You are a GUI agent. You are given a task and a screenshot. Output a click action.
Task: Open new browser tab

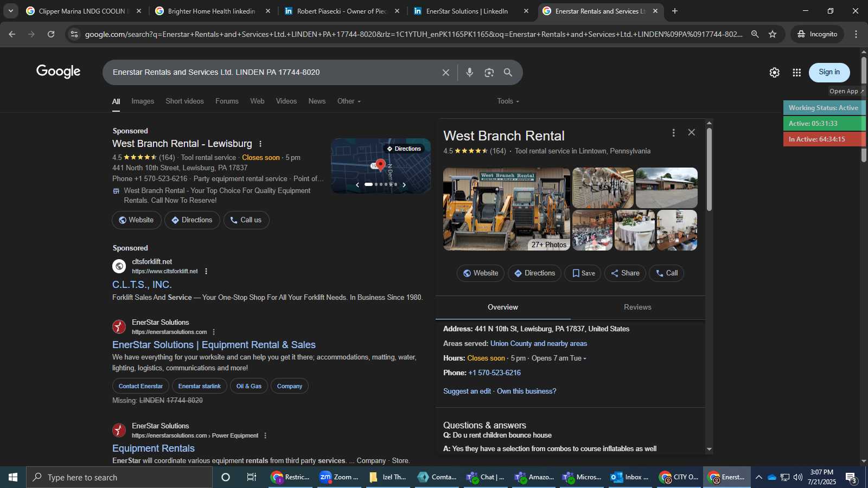[675, 11]
